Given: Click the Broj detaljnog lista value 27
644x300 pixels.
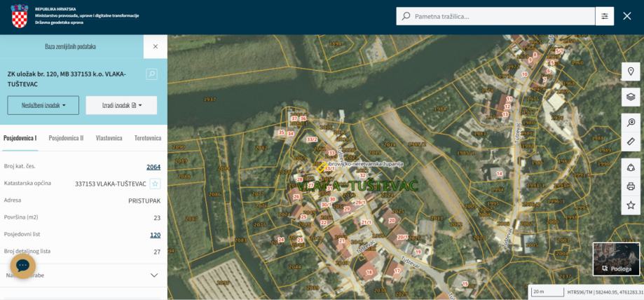Looking at the screenshot, I should [x=157, y=252].
